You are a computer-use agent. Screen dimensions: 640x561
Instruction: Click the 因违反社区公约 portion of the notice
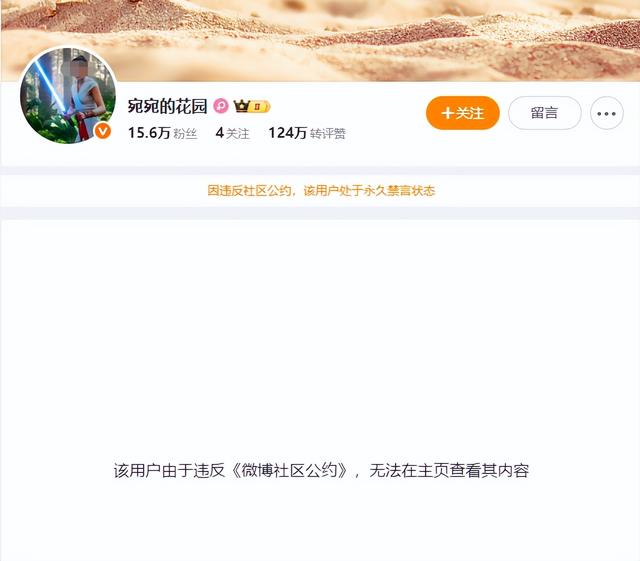pos(249,191)
